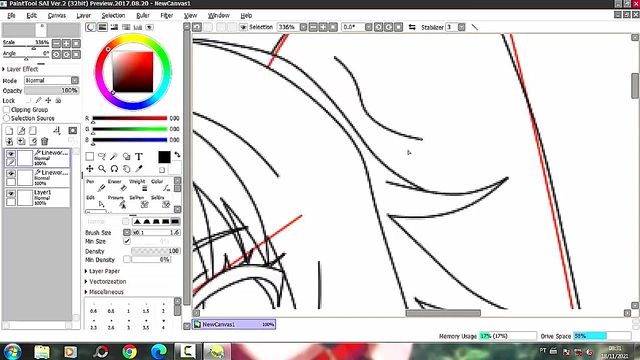
Task: Enable the Clipping Group checkbox
Action: [x=7, y=109]
